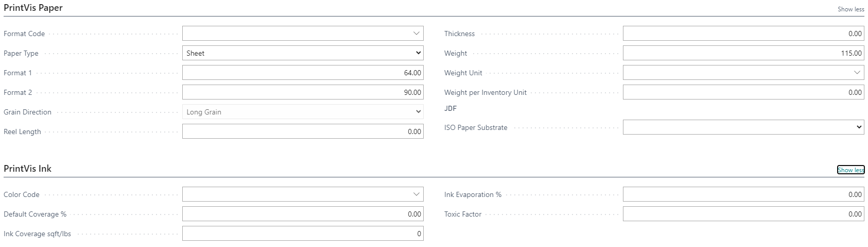Select the Weight field showing 115.00

(x=743, y=53)
